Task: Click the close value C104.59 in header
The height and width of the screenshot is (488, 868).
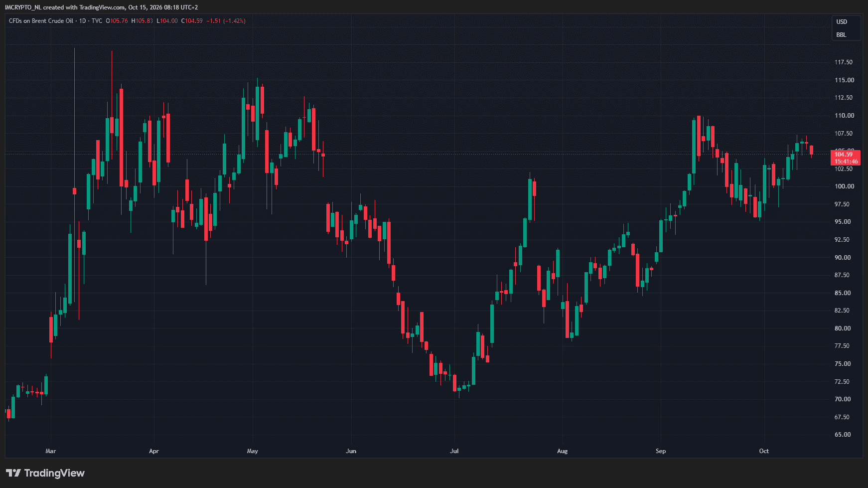Action: click(192, 21)
